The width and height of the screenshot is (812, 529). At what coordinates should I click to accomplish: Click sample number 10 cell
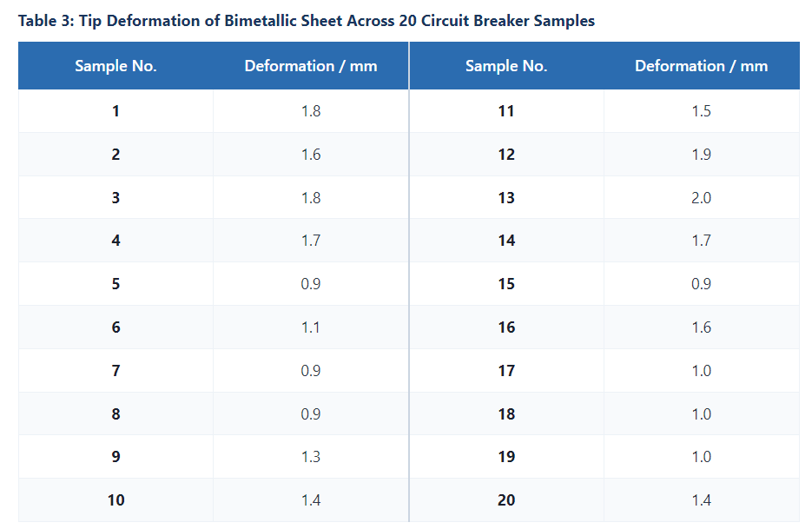116,500
